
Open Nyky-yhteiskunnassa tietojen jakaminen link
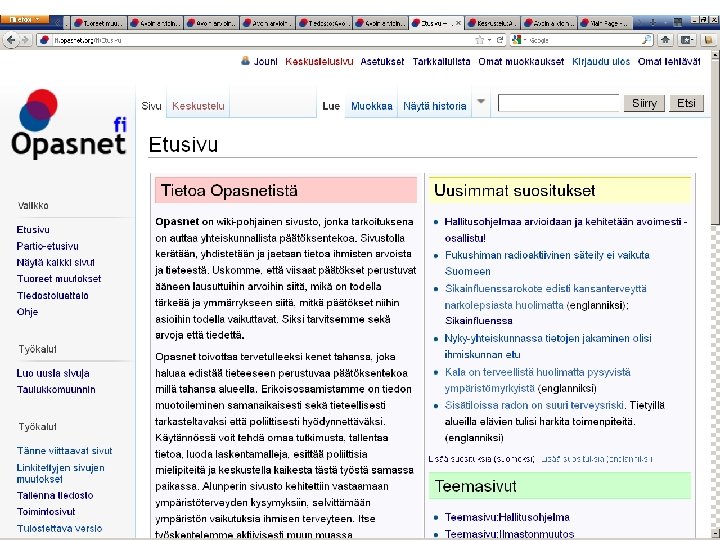coord(548,346)
